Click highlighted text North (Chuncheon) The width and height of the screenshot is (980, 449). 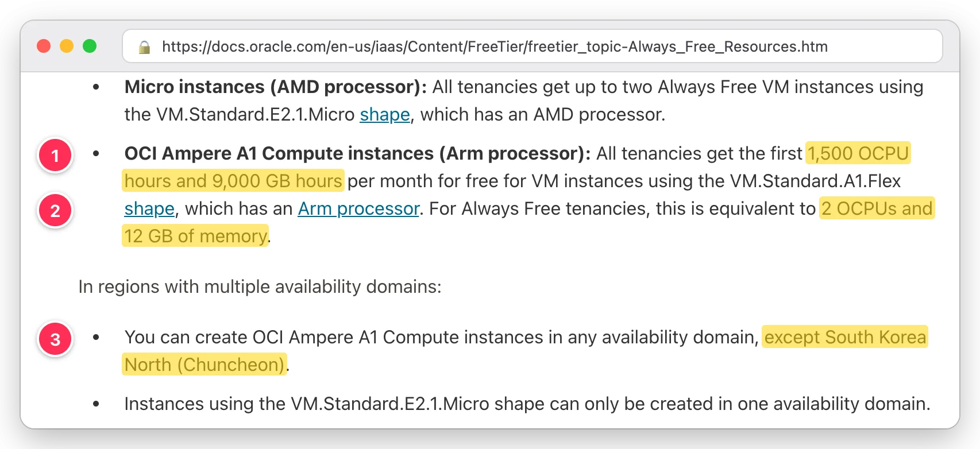click(x=205, y=365)
